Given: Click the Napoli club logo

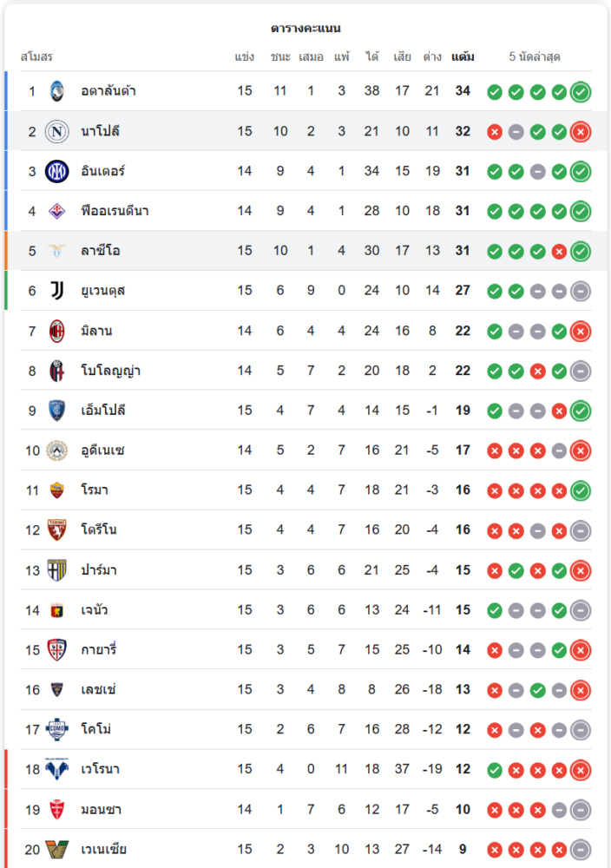Looking at the screenshot, I should coord(56,131).
